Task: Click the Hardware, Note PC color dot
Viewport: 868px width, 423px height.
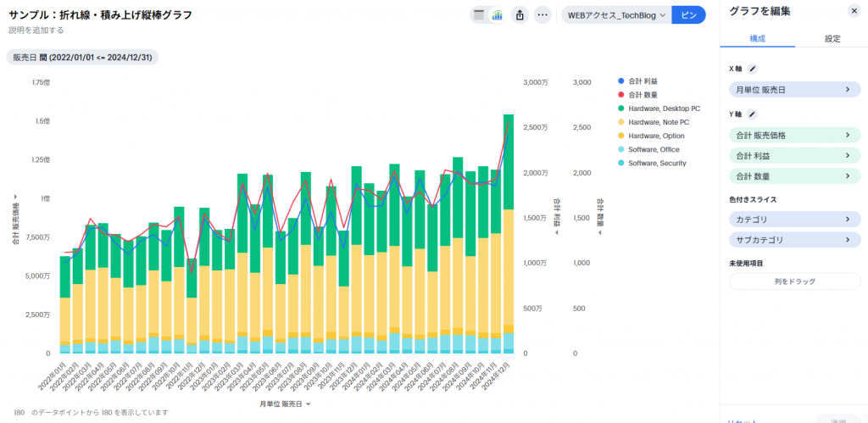Action: 621,122
